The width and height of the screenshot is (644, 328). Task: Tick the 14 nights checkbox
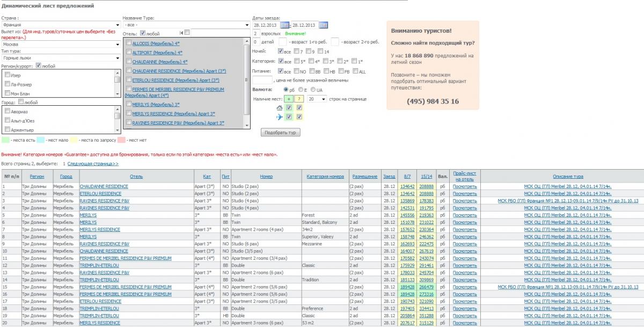coord(320,51)
